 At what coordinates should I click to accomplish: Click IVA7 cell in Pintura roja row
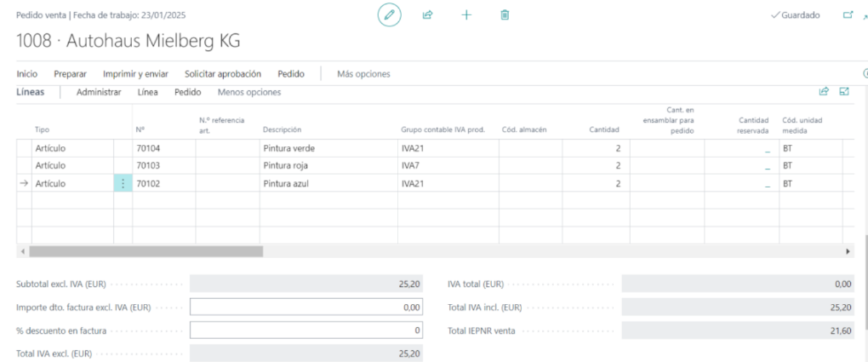click(x=448, y=165)
